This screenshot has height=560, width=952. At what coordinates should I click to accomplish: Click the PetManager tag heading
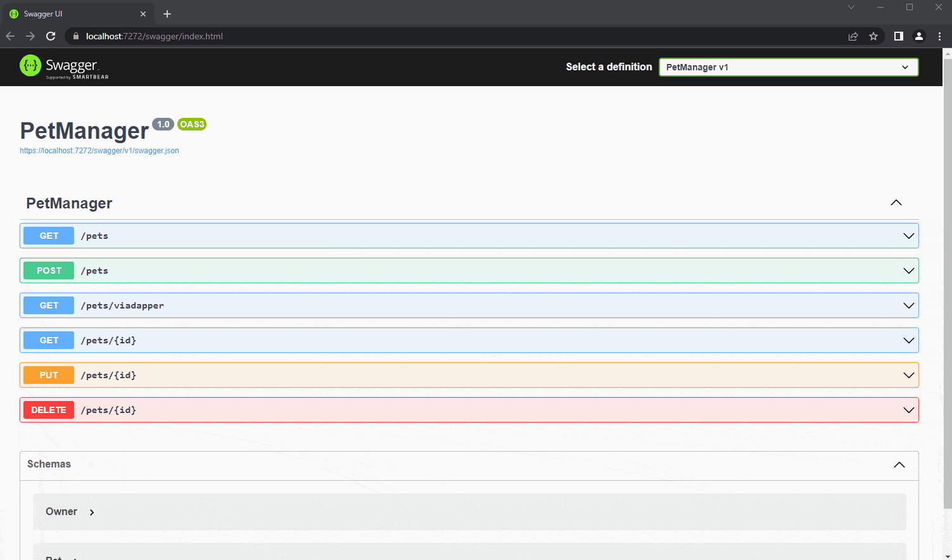pyautogui.click(x=69, y=203)
